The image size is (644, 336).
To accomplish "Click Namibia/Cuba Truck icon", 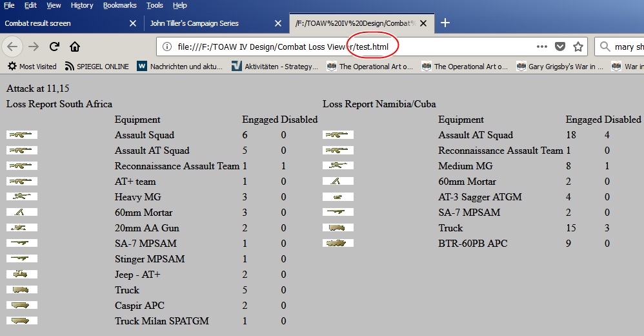I will click(338, 227).
